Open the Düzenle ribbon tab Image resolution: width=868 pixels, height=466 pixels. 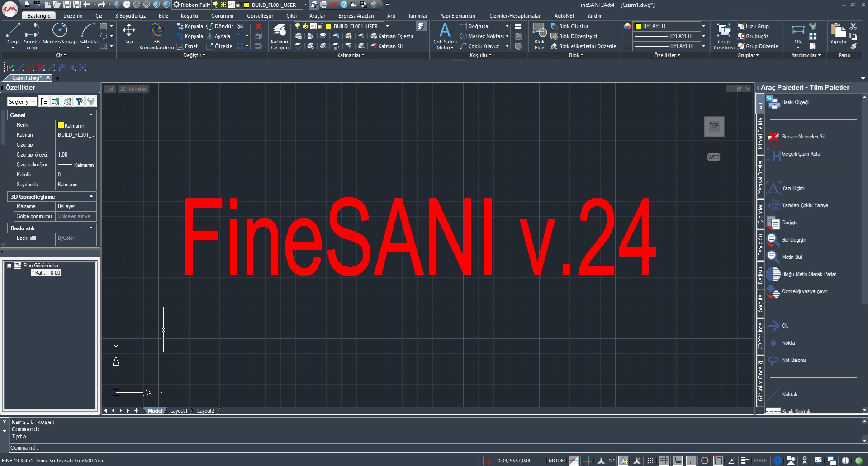click(73, 16)
